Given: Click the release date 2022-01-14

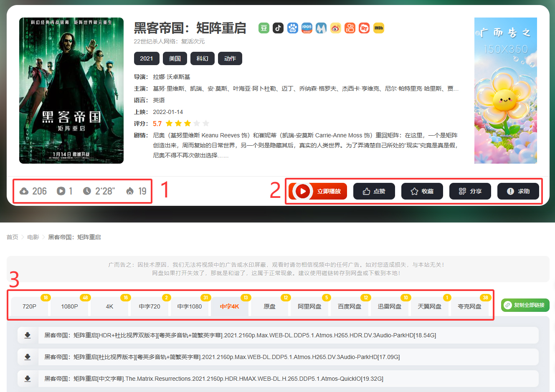Looking at the screenshot, I should (168, 112).
